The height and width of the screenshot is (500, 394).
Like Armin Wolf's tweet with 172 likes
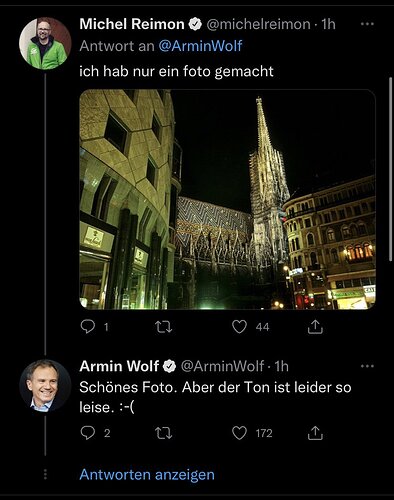tap(239, 433)
